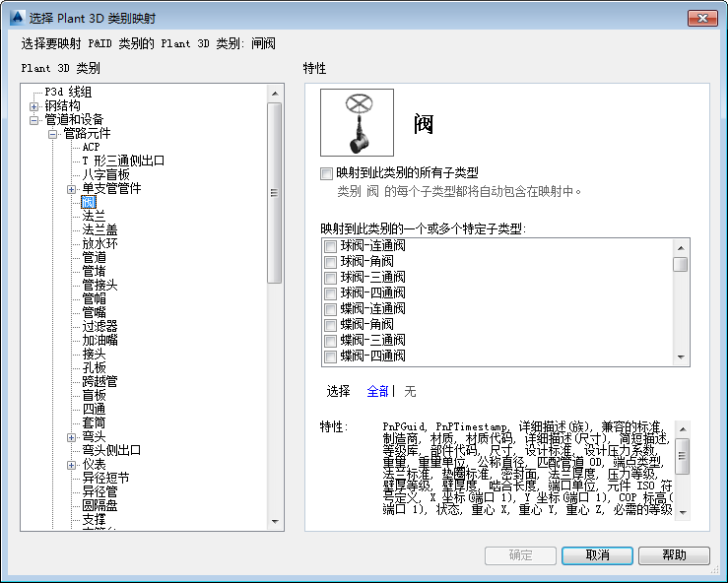
Task: Select 圆隔盘 tree item
Action: [x=99, y=505]
